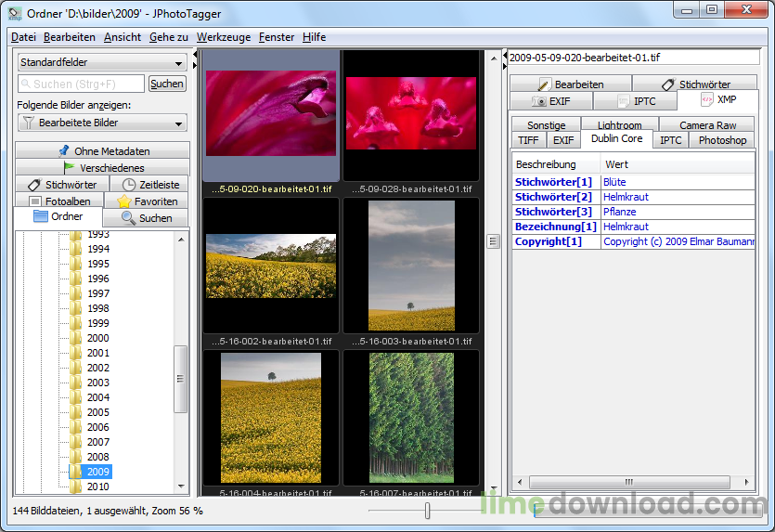Click the album icon on Fotoalben tab
Viewport: 775px width, 532px height.
point(34,201)
